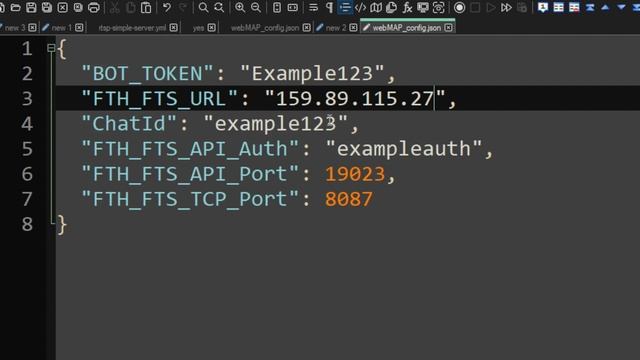Click the user-defined language code icon

tap(361, 7)
